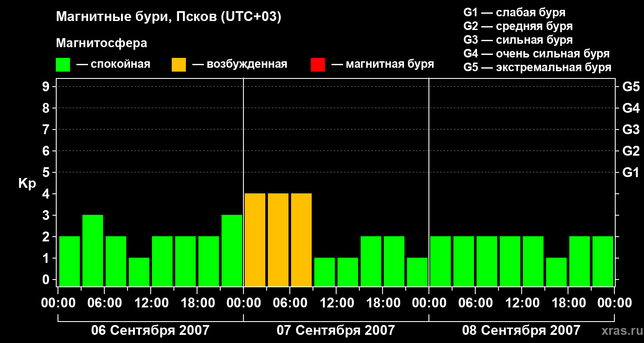The image size is (644, 343).
Task: Click the 'Магнитосфера' heading
Action: tap(101, 43)
